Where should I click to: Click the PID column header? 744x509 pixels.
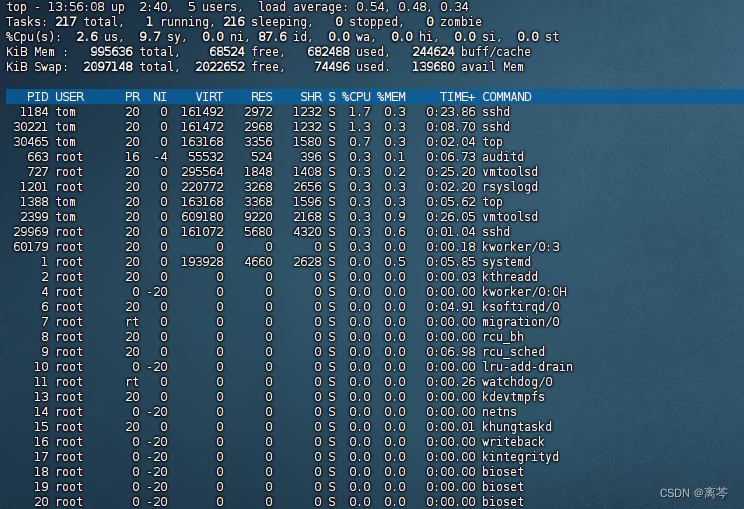(x=37, y=97)
